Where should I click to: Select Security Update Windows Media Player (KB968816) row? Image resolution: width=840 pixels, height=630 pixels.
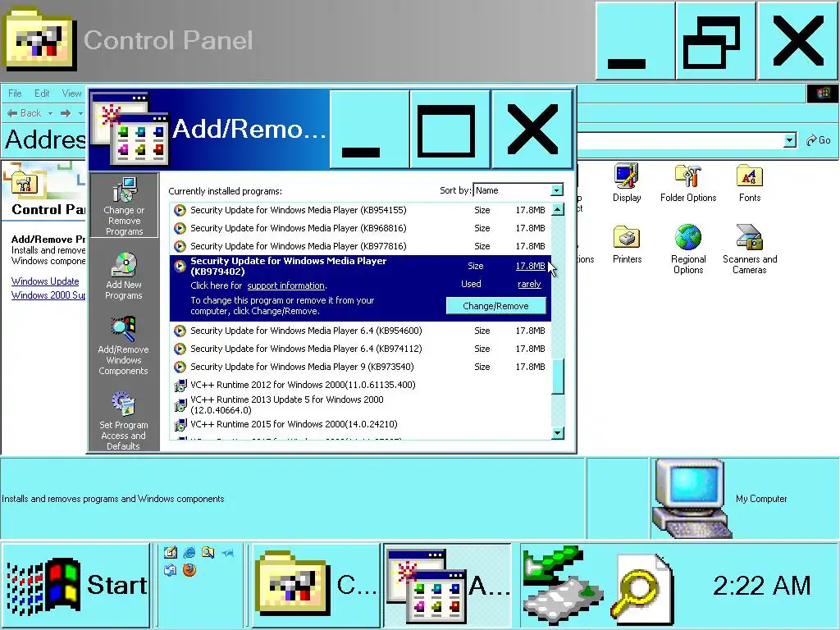(x=360, y=228)
